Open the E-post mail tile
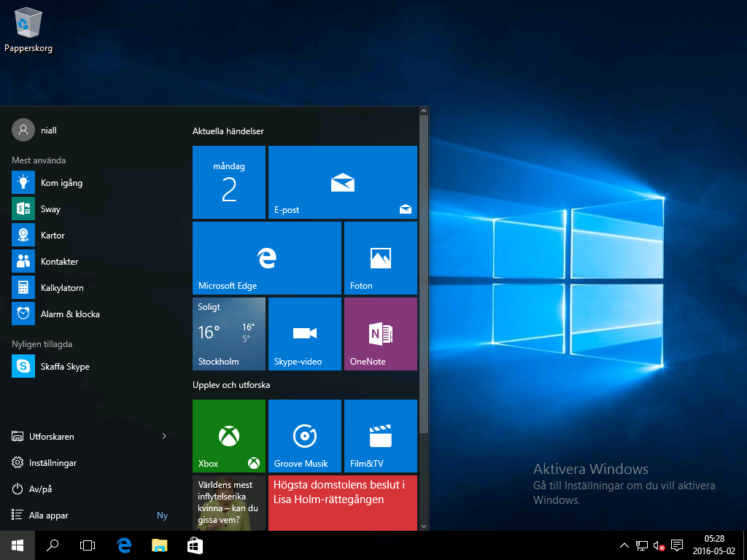747x560 pixels. tap(343, 182)
